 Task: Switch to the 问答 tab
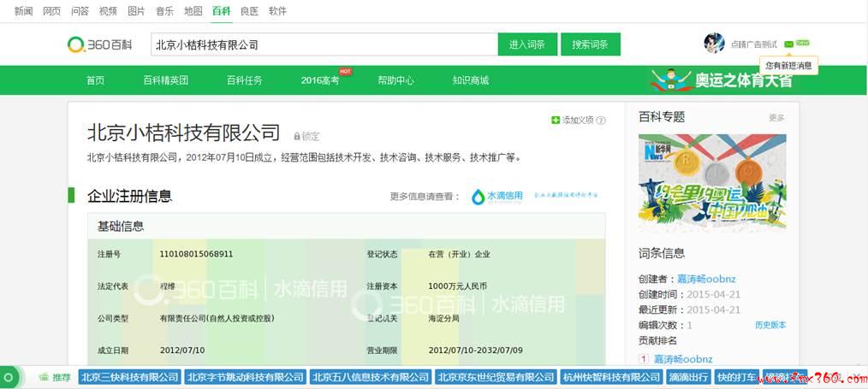pos(80,11)
